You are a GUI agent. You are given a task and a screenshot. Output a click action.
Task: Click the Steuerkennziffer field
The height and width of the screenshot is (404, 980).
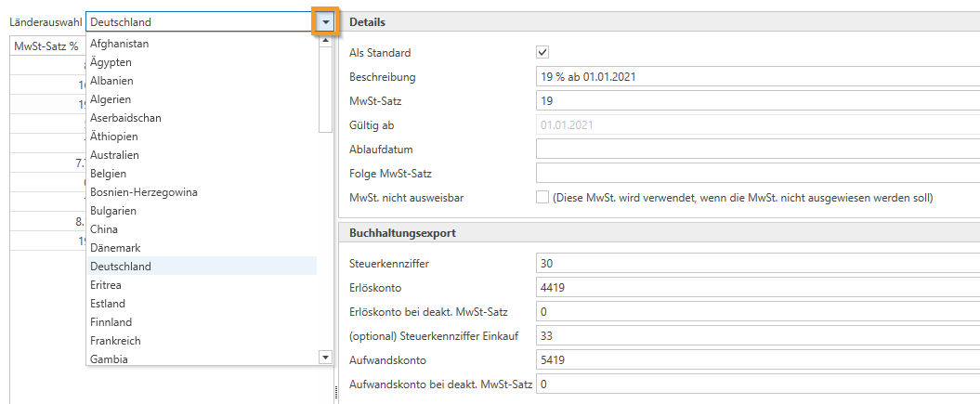tap(757, 264)
